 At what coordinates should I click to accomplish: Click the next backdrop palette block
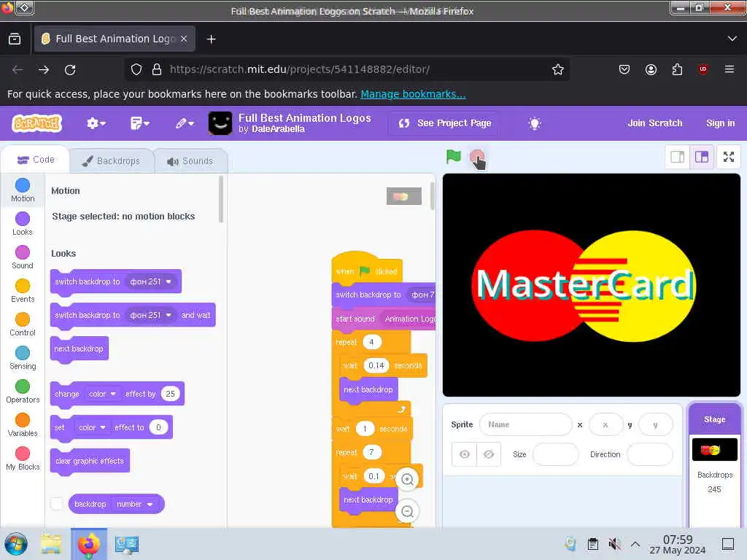pyautogui.click(x=79, y=349)
